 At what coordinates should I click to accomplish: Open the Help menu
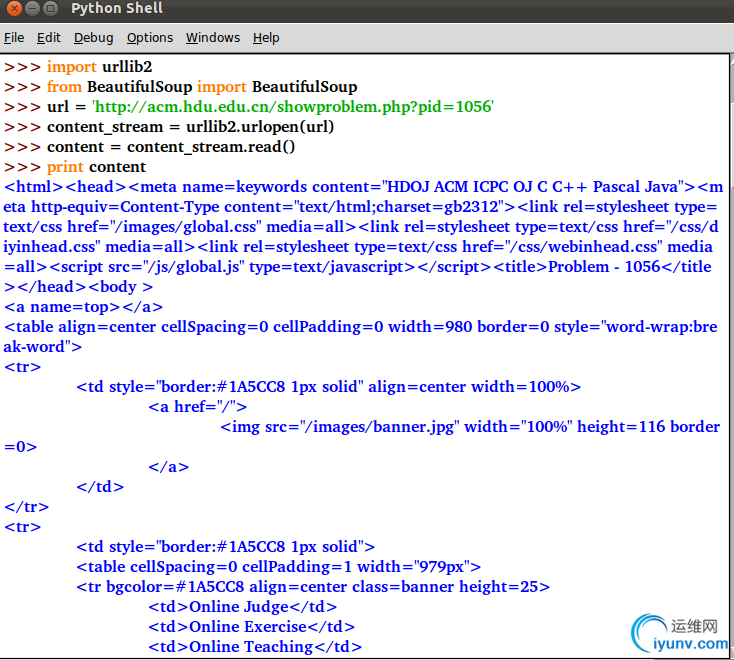coord(266,37)
